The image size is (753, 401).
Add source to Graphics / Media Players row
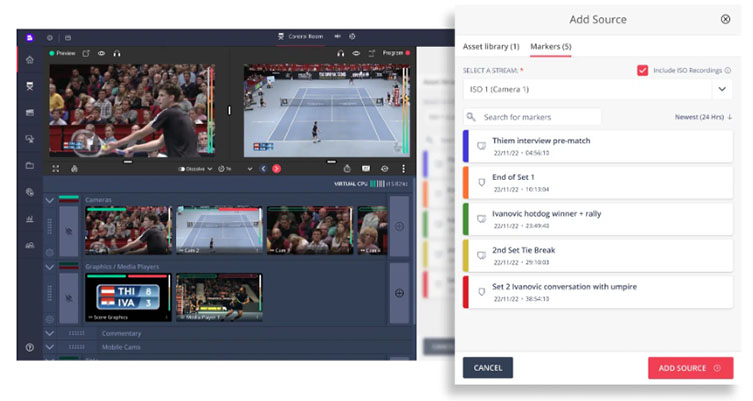[399, 293]
